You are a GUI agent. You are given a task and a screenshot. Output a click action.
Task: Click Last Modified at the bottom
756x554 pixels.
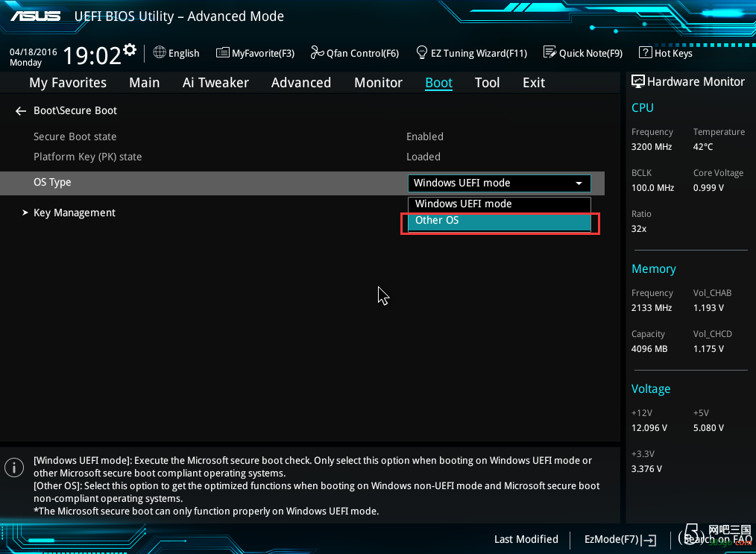526,539
